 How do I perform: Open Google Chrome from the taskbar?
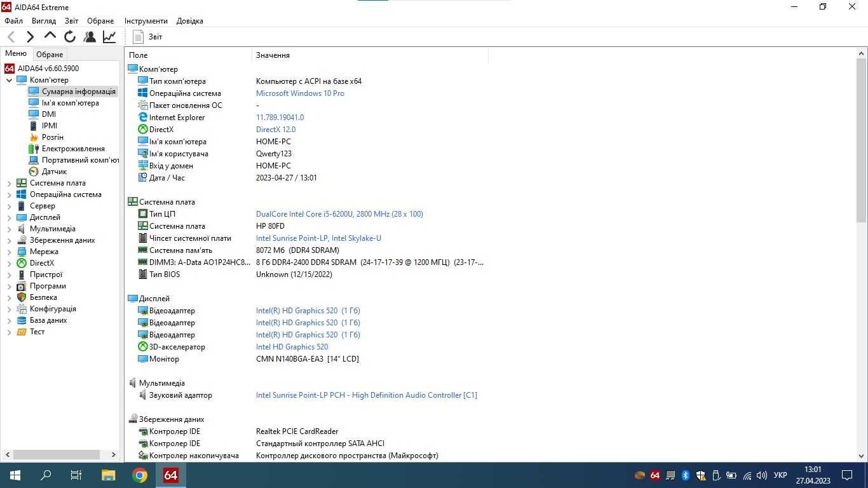[x=140, y=475]
